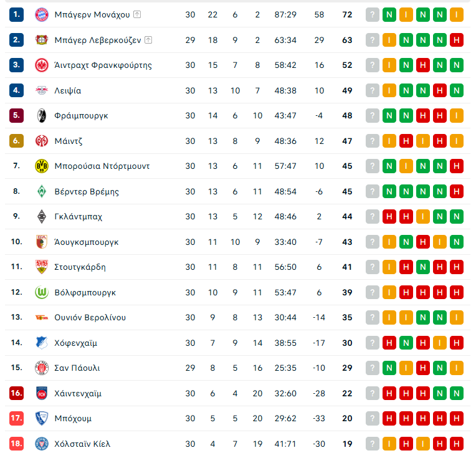Click the Wolfsburg green W logo
This screenshot has height=453, width=476.
[42, 292]
